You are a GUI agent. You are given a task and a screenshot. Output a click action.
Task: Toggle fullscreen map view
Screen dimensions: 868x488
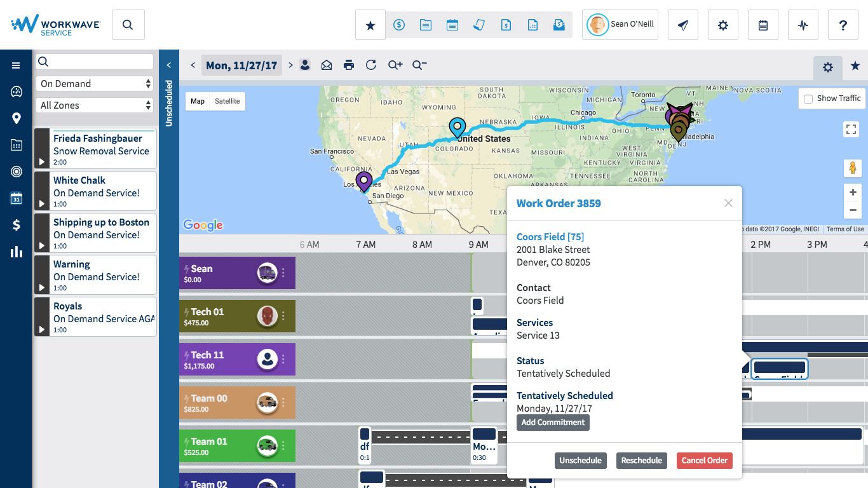(x=851, y=130)
